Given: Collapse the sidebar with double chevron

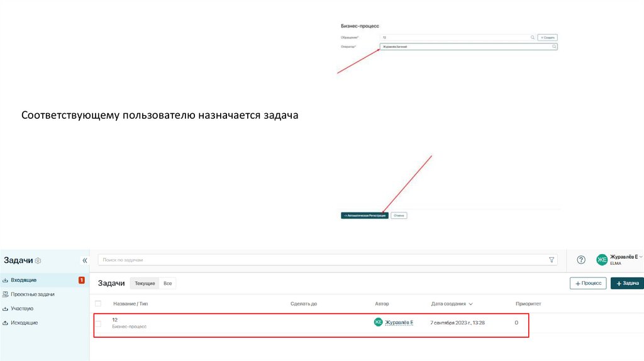Looking at the screenshot, I should [x=85, y=260].
